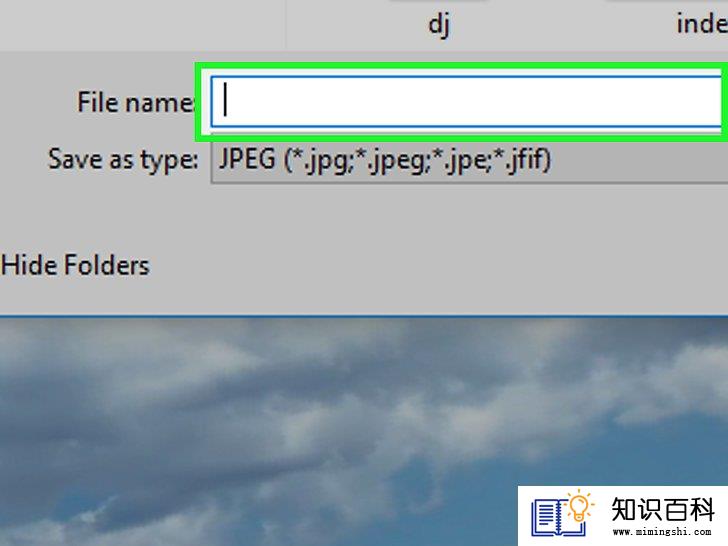This screenshot has width=728, height=546.
Task: Click the lightbulb in the watermark logo
Action: coord(579,506)
